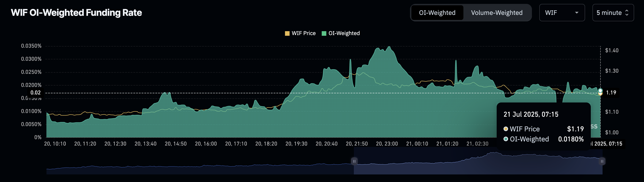
Task: Click the yellow WIF Price dot in the tooltip
Action: [506, 129]
